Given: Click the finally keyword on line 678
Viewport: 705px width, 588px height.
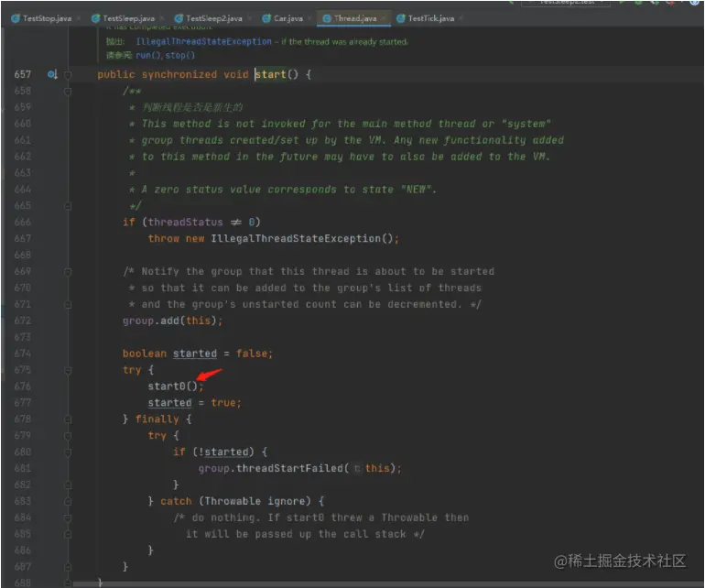Looking at the screenshot, I should click(157, 419).
